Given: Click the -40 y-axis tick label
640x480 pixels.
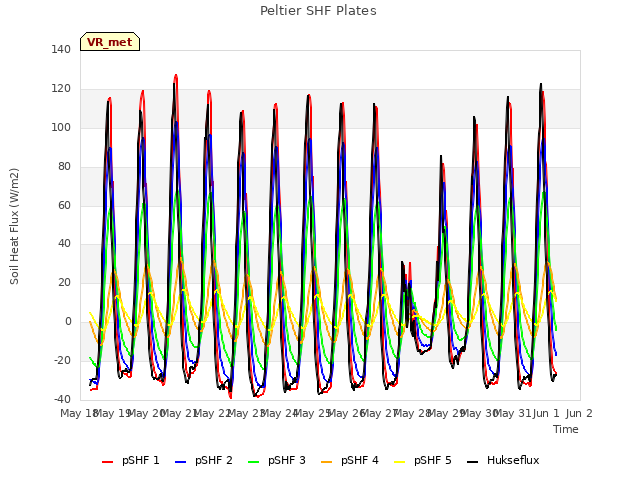Looking at the screenshot, I should tap(62, 399).
